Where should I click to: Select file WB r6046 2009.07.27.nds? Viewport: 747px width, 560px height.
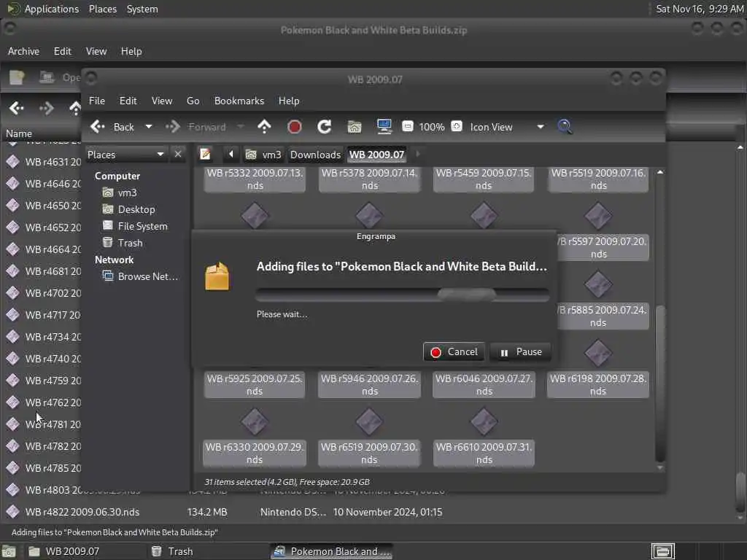pyautogui.click(x=484, y=385)
